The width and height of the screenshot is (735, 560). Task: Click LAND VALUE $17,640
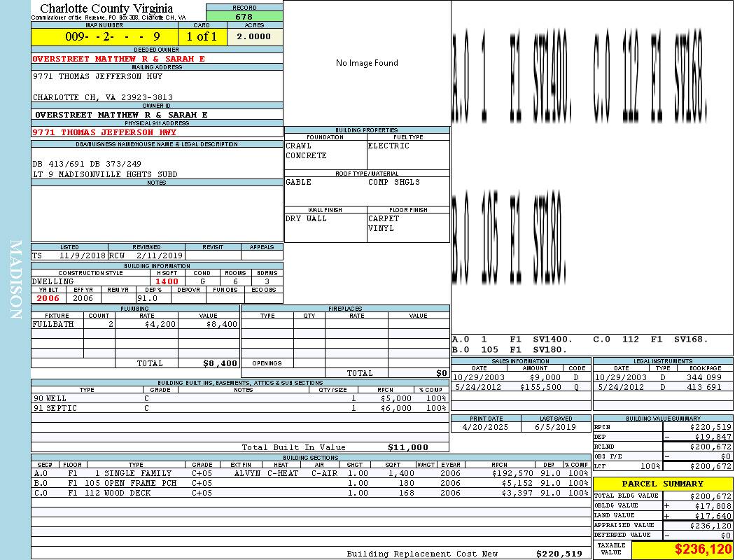[x=713, y=515]
